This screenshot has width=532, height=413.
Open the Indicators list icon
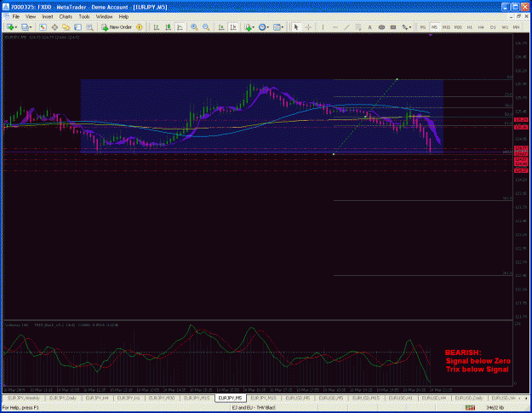click(248, 27)
